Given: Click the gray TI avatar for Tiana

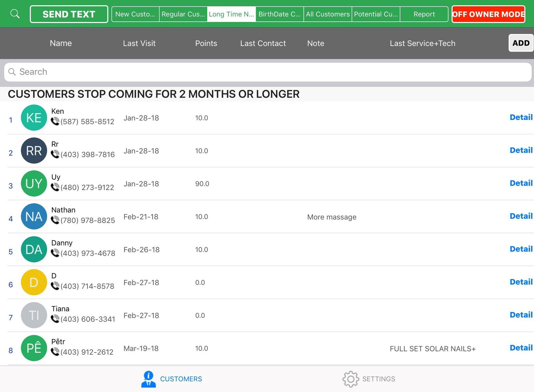Looking at the screenshot, I should (x=34, y=315).
